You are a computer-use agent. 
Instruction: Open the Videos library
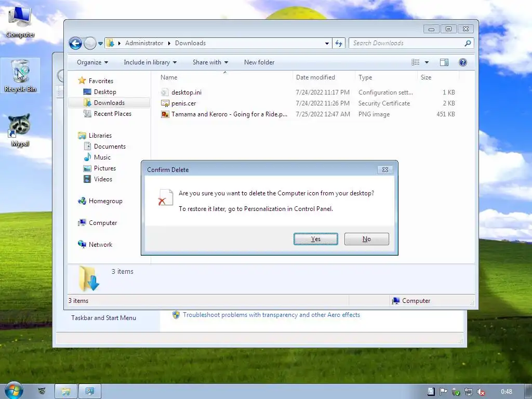point(103,179)
